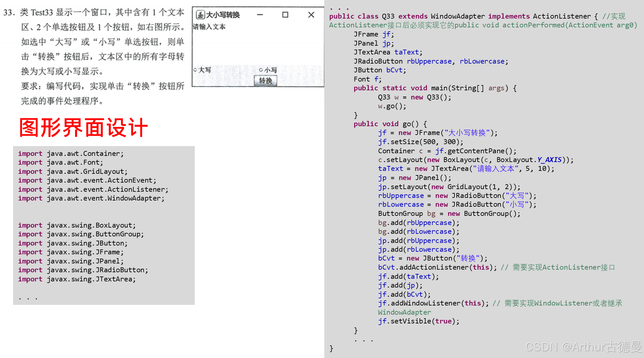Click the italic Y_AXIS constant in code

coord(549,160)
